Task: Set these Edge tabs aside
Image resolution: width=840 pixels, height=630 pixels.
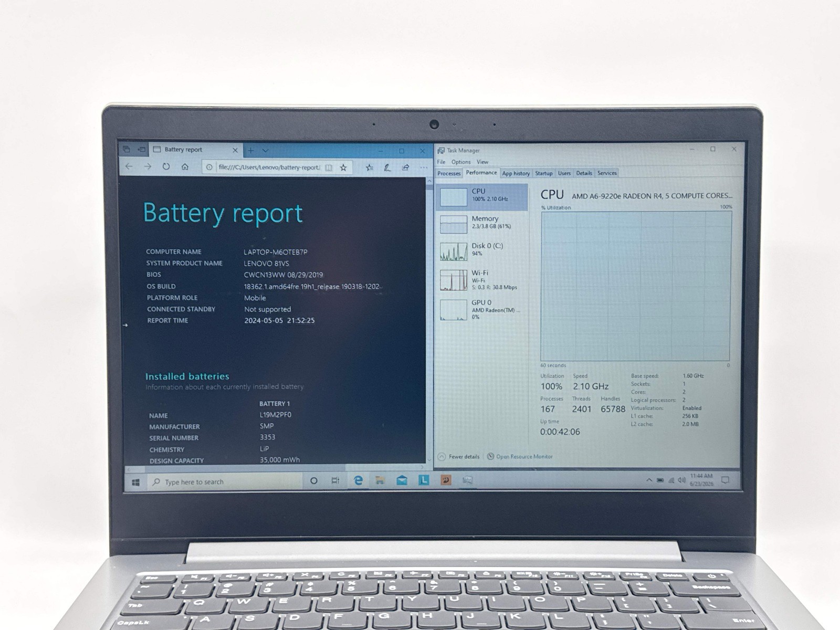Action: pyautogui.click(x=141, y=150)
